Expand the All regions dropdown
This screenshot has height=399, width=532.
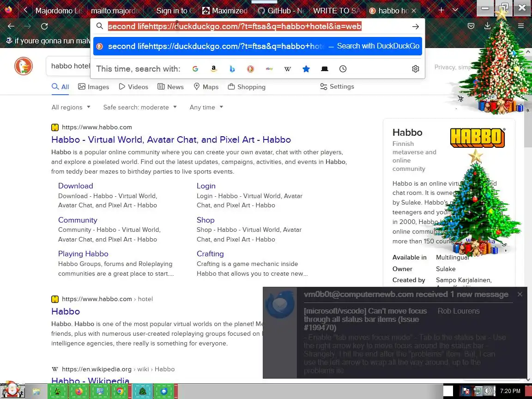(x=71, y=107)
